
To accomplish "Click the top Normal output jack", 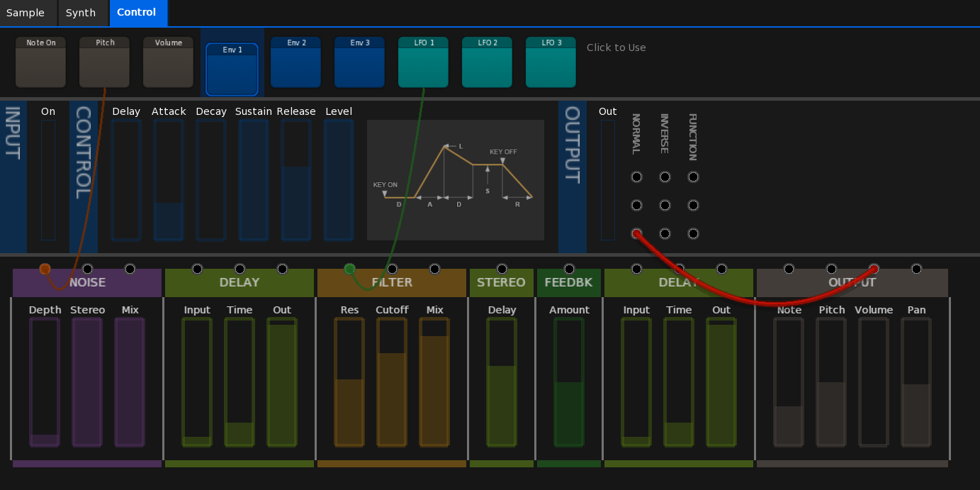I will click(636, 177).
